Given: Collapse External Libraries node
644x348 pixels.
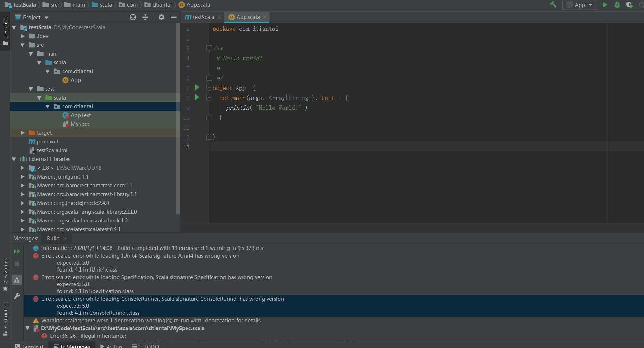Looking at the screenshot, I should coord(14,159).
